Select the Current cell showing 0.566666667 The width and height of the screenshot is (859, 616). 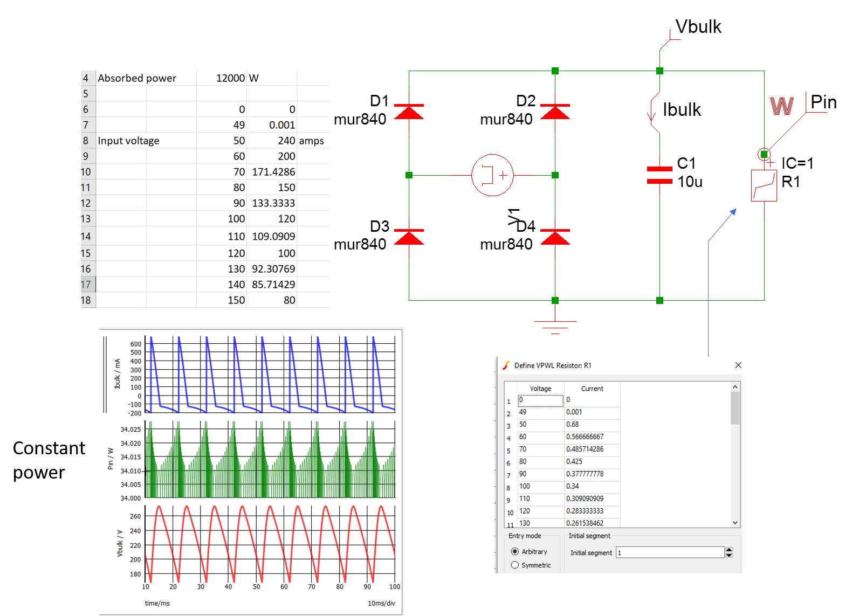click(x=592, y=437)
